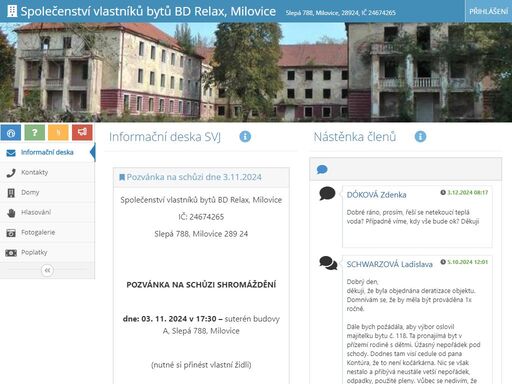Viewport: 512px width, 384px height.
Task: Click the blue dashboard shortcut button
Action: point(11,132)
